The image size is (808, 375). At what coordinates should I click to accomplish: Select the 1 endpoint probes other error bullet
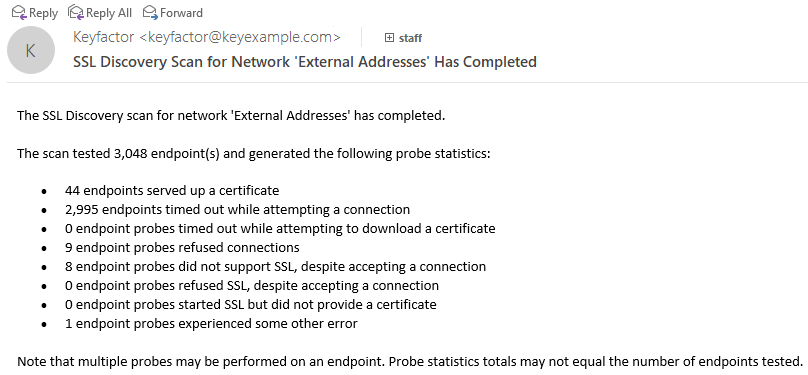tap(211, 323)
